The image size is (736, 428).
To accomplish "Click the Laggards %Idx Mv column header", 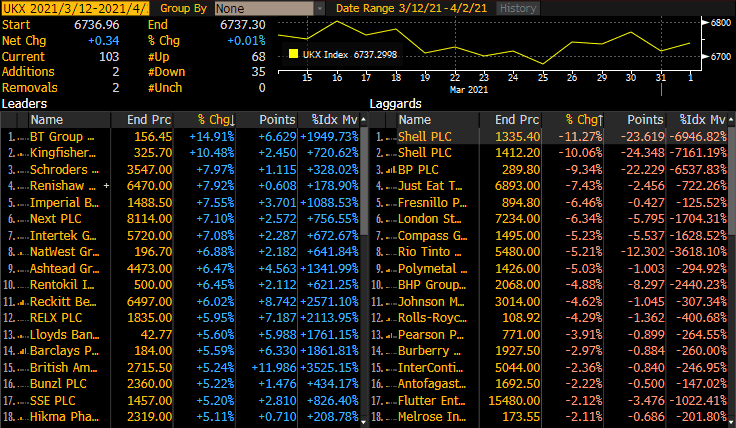I will click(697, 120).
